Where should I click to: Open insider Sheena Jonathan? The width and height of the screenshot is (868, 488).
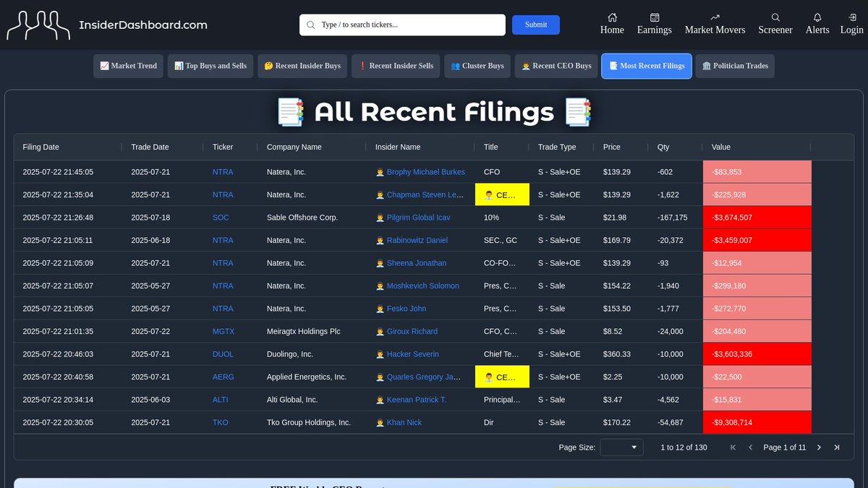point(417,263)
